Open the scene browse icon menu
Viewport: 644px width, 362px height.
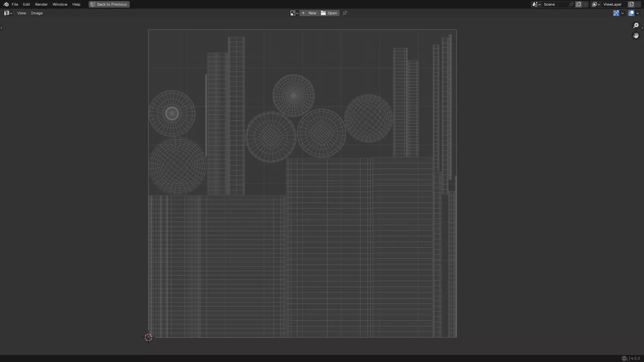point(536,4)
